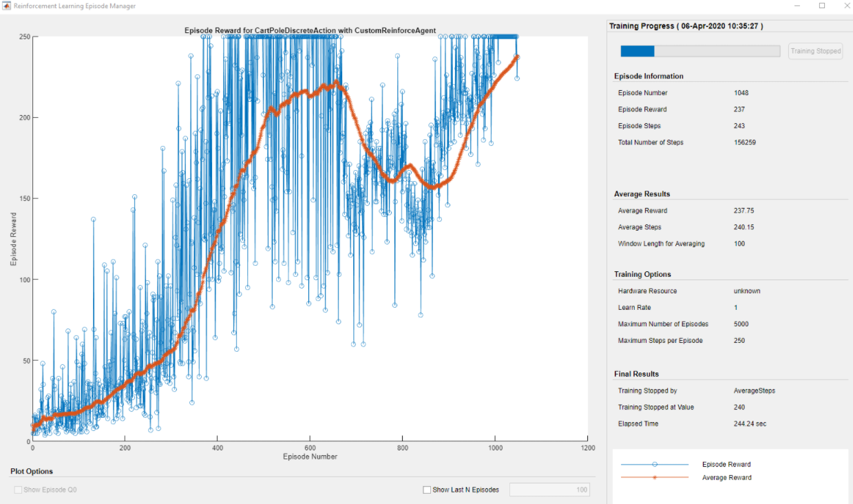This screenshot has width=853, height=504.
Task: Click the Elapsed Time value 244.24 sec
Action: [x=750, y=423]
